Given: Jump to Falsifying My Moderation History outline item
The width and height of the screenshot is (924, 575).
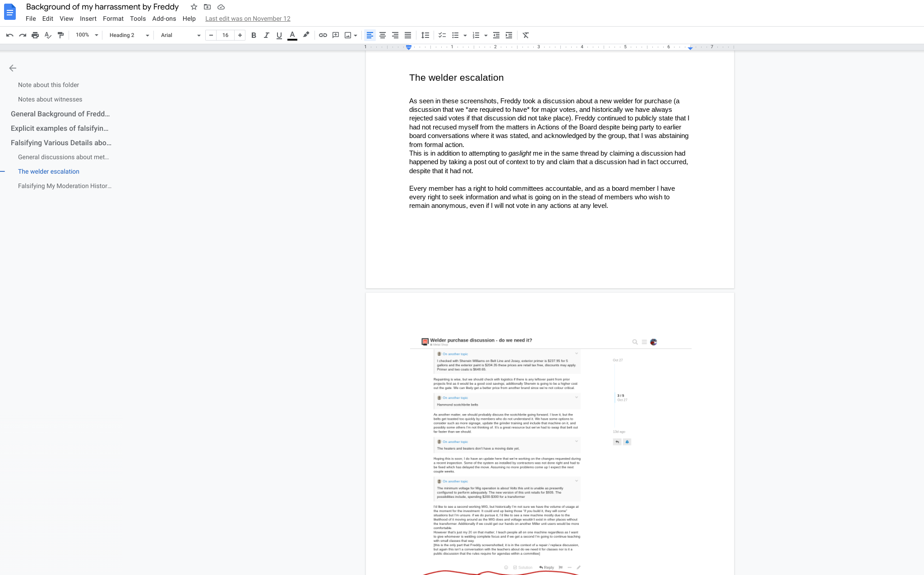Looking at the screenshot, I should (65, 186).
